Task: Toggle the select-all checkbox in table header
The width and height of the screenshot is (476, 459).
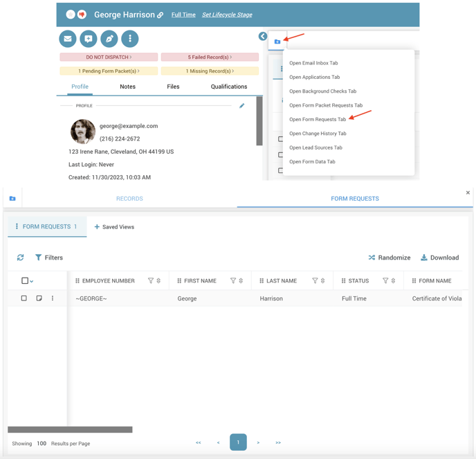Action: point(25,280)
